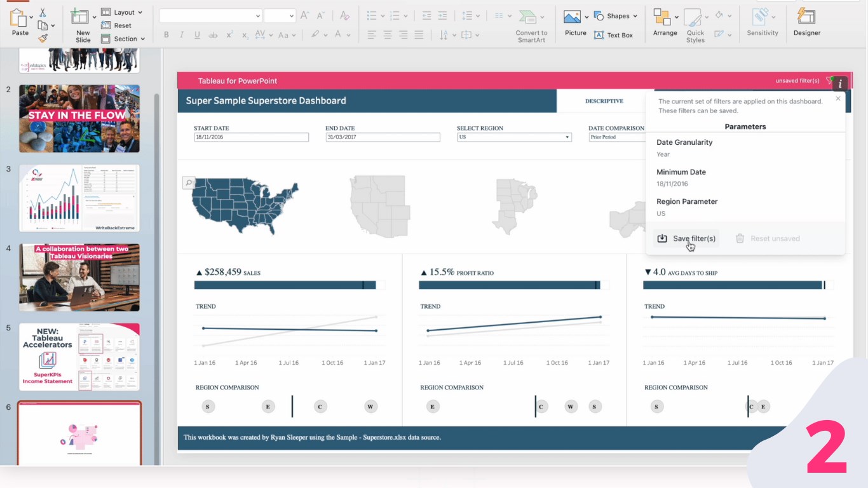Open the Shape Outline pen menu
Image resolution: width=868 pixels, height=488 pixels.
(722, 34)
